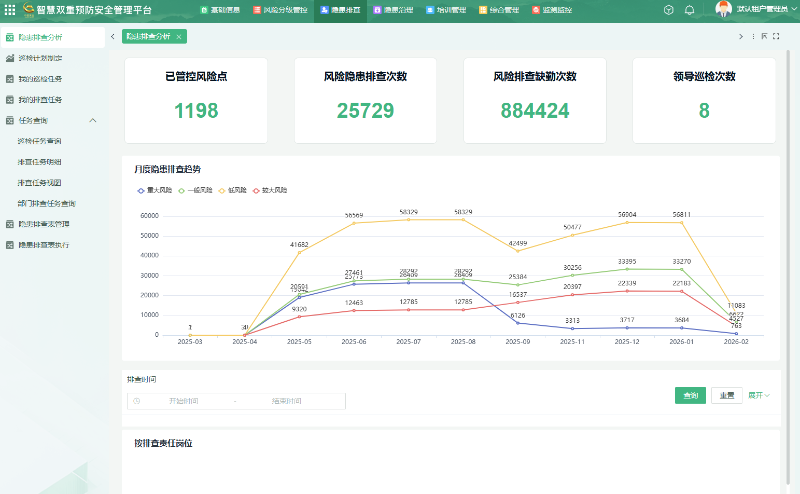800x494 pixels.
Task: Toggle 重大风险 series in chart legend
Action: point(155,190)
